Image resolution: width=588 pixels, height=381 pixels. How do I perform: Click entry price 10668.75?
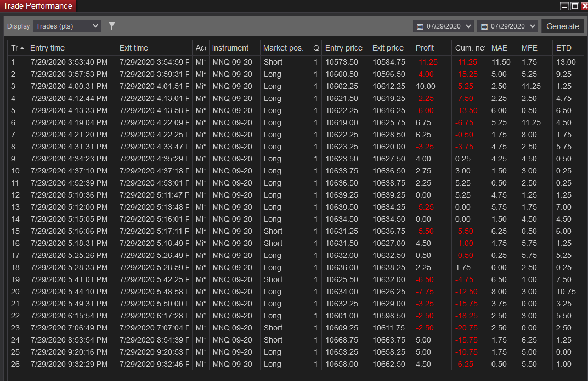click(341, 340)
